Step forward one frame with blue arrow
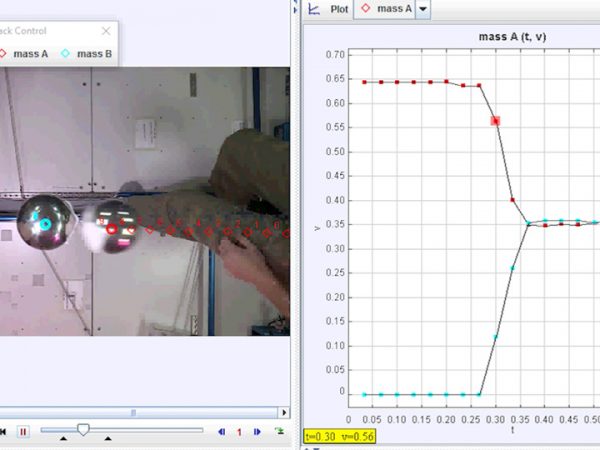Screen dimensions: 600x450 click(x=257, y=432)
